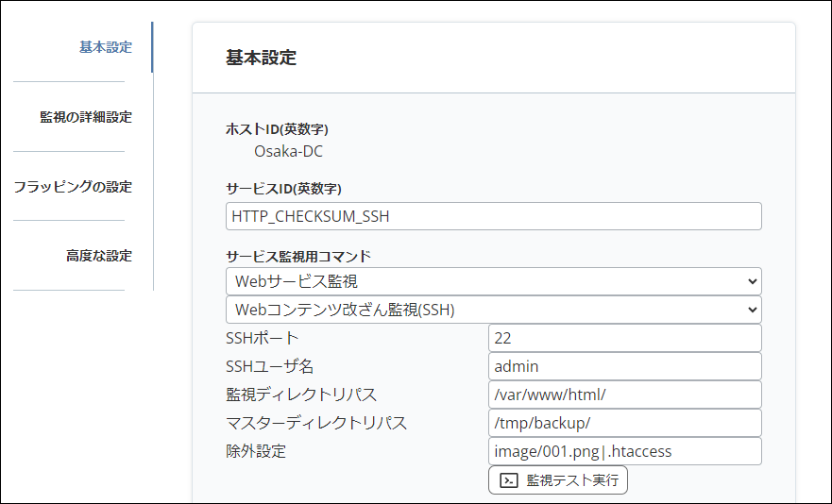Focus the サービスID field containing HTTP_CHECKSUM_SSH
The width and height of the screenshot is (832, 504).
point(493,216)
